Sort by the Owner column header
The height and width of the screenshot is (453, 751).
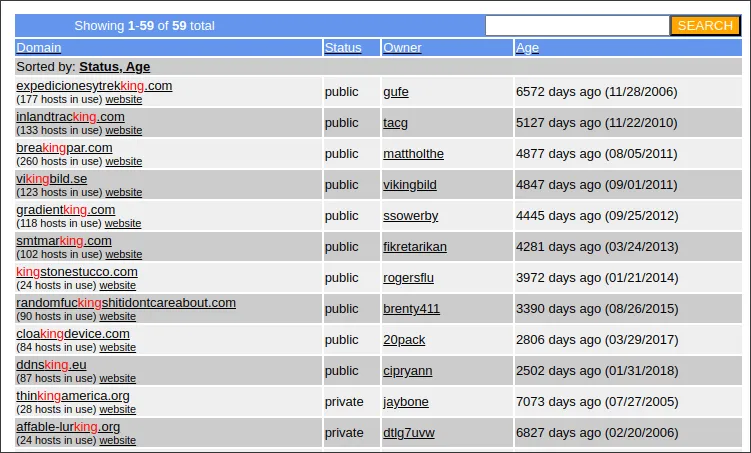coord(402,47)
